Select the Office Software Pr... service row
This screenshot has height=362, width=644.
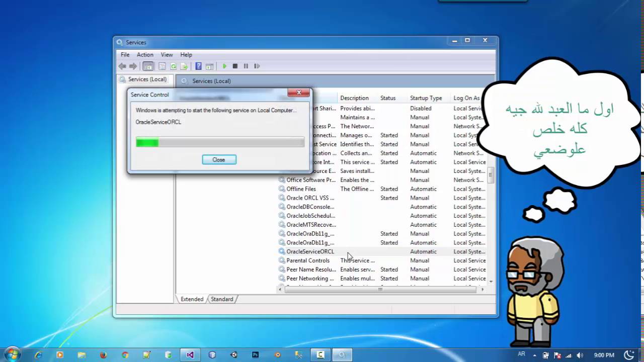coord(382,180)
